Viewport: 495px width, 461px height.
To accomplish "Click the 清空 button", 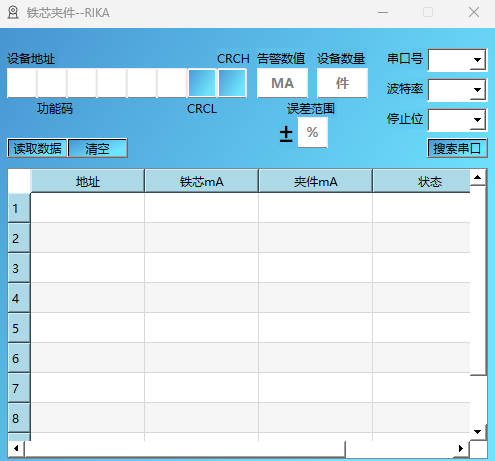I will [97, 148].
